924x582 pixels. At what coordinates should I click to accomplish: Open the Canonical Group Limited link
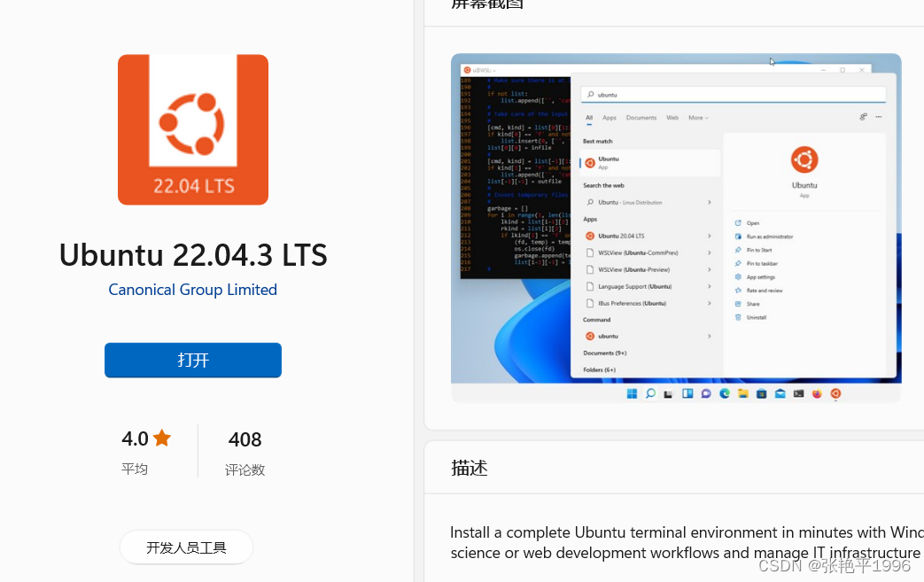point(192,290)
